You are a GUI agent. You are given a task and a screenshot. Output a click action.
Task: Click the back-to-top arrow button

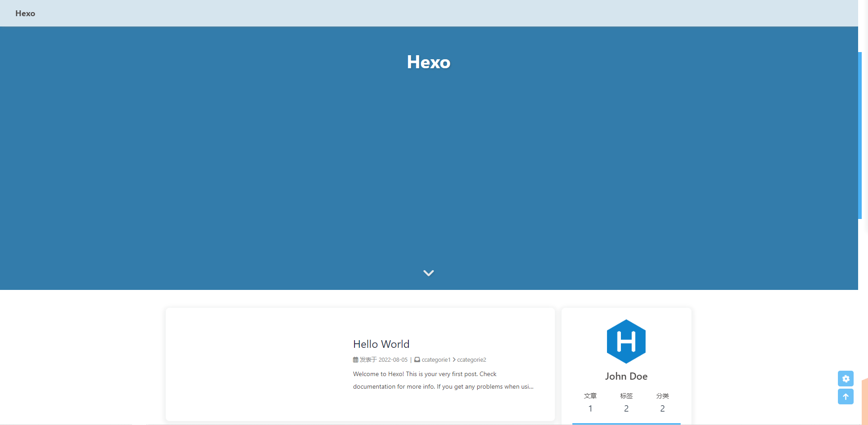click(846, 397)
